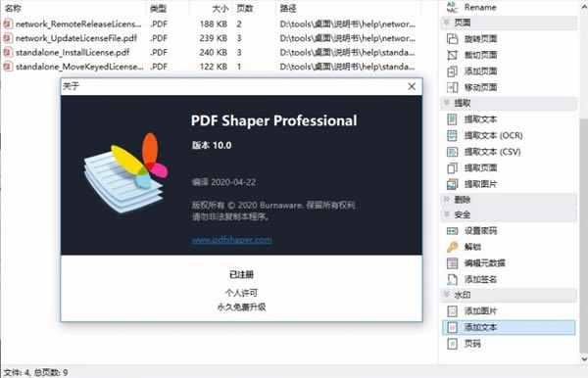Select file name standalone_InstallLicense.pdf

point(73,53)
